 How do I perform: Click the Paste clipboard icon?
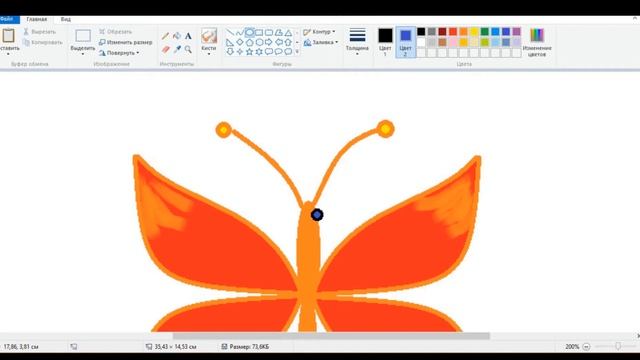8,36
